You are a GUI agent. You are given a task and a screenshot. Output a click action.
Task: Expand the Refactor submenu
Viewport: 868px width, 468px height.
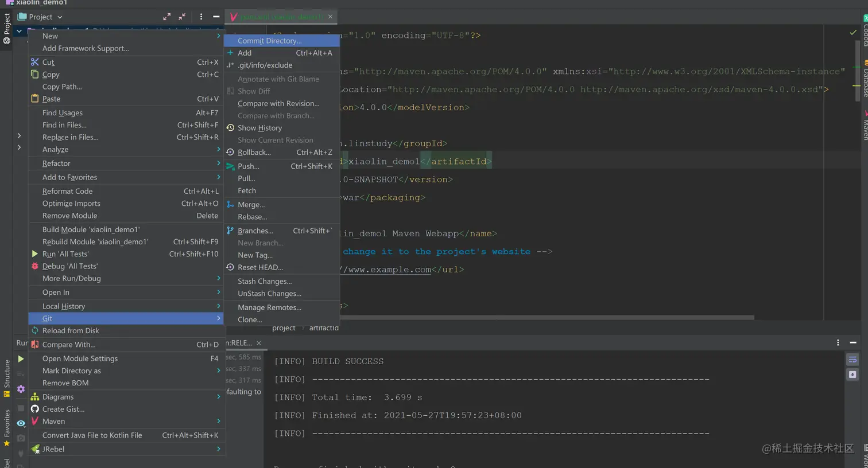coord(126,163)
